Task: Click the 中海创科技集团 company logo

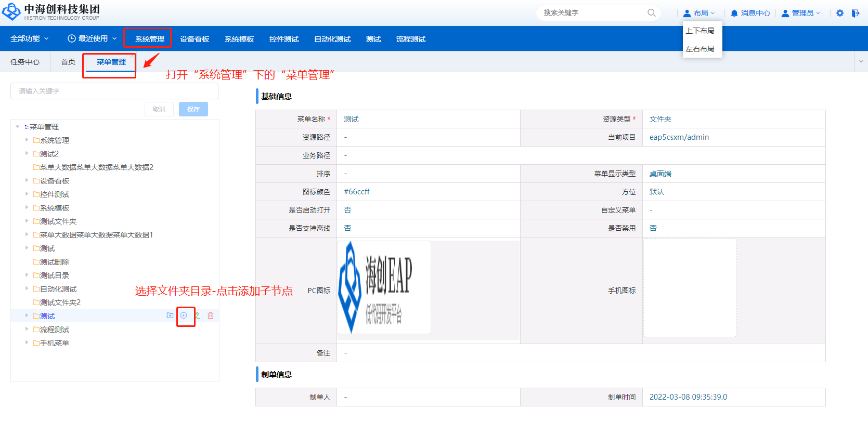Action: click(51, 12)
